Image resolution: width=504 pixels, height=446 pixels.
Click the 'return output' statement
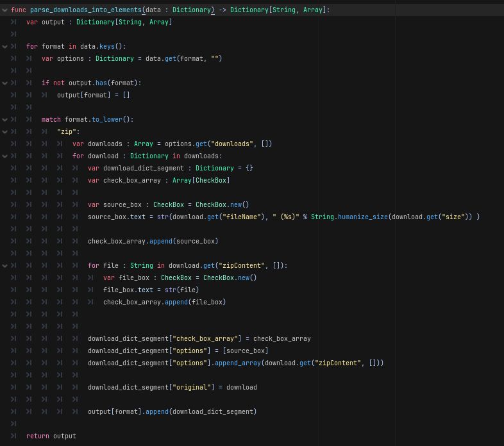pyautogui.click(x=51, y=436)
